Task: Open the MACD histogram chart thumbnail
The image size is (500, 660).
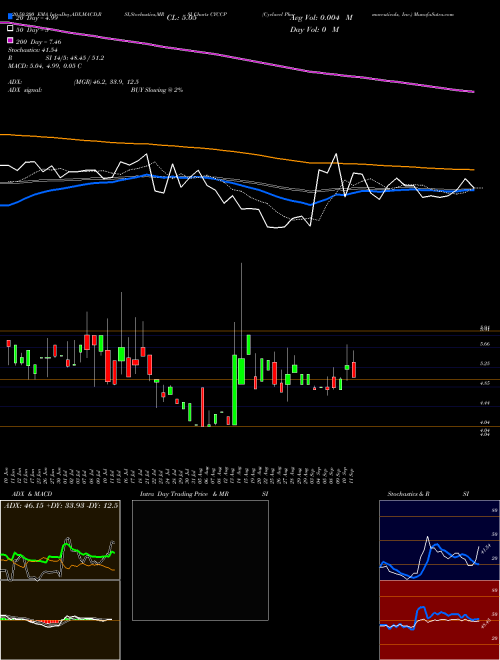Action: (x=60, y=620)
